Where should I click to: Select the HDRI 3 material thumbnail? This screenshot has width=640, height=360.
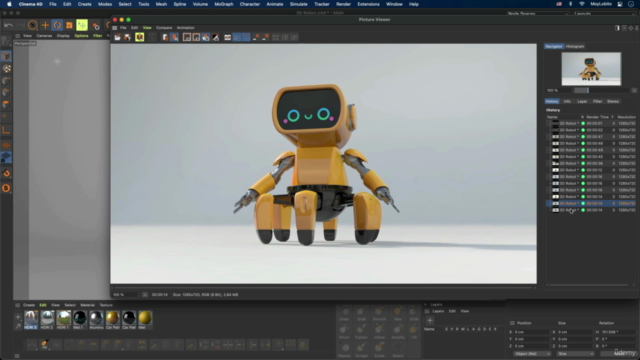pos(31,320)
